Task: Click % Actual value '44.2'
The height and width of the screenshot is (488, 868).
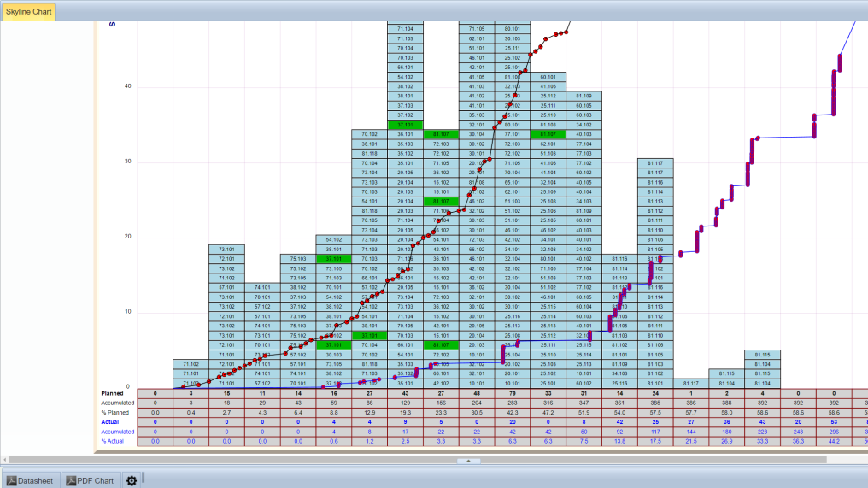Action: 834,442
